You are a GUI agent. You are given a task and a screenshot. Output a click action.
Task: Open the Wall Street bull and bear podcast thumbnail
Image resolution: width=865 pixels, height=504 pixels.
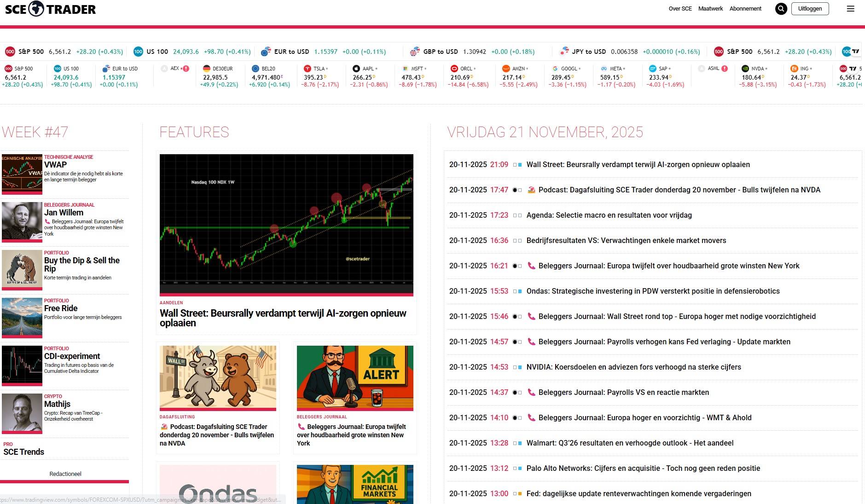click(x=218, y=378)
